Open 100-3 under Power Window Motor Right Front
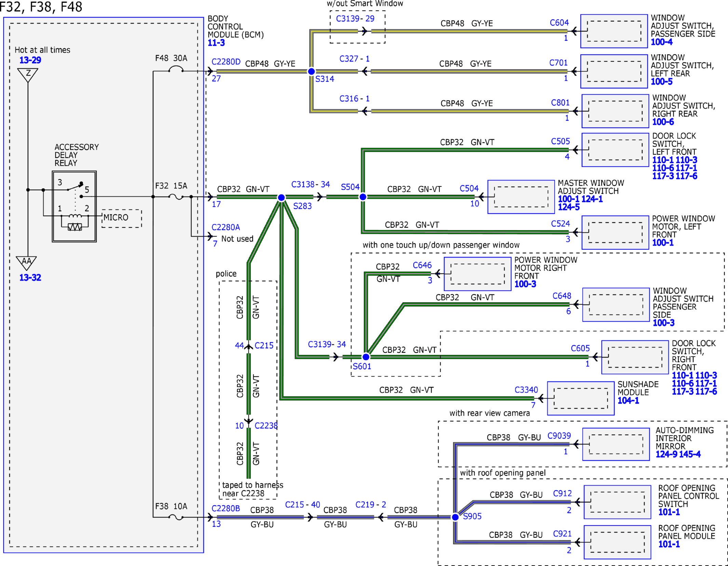This screenshot has width=728, height=566. pos(525,284)
